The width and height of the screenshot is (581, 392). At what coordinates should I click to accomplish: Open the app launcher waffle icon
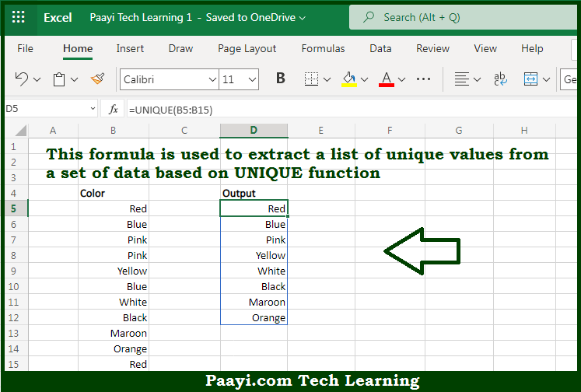click(x=18, y=17)
